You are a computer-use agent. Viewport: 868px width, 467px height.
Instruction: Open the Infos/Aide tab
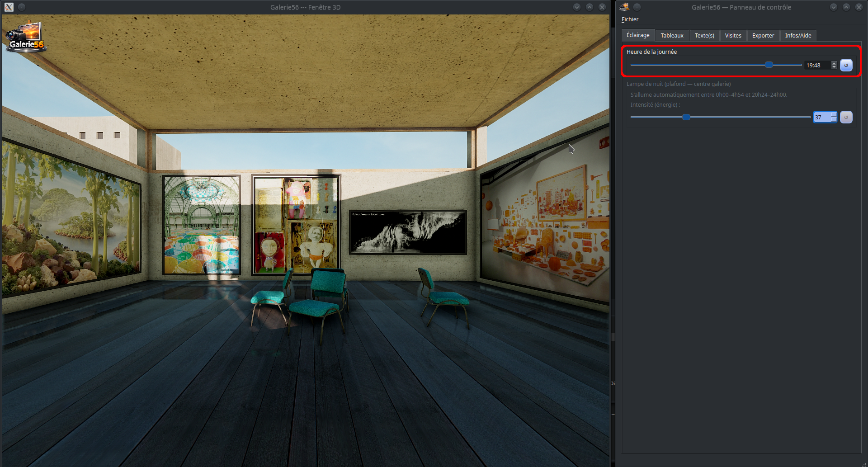pos(798,36)
